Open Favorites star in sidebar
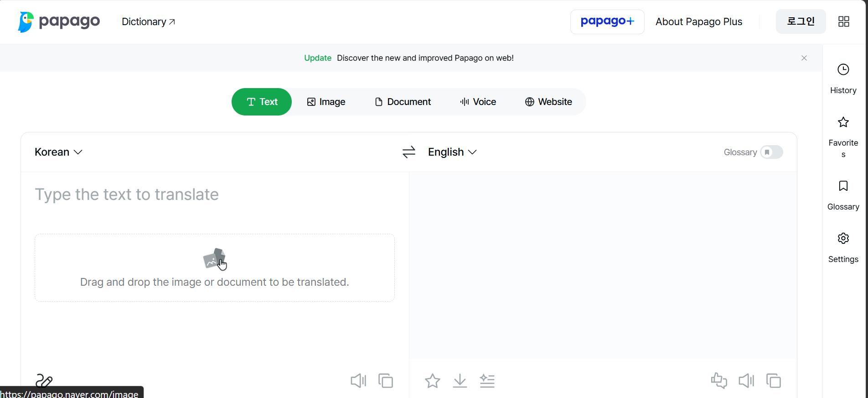The image size is (868, 398). click(843, 122)
